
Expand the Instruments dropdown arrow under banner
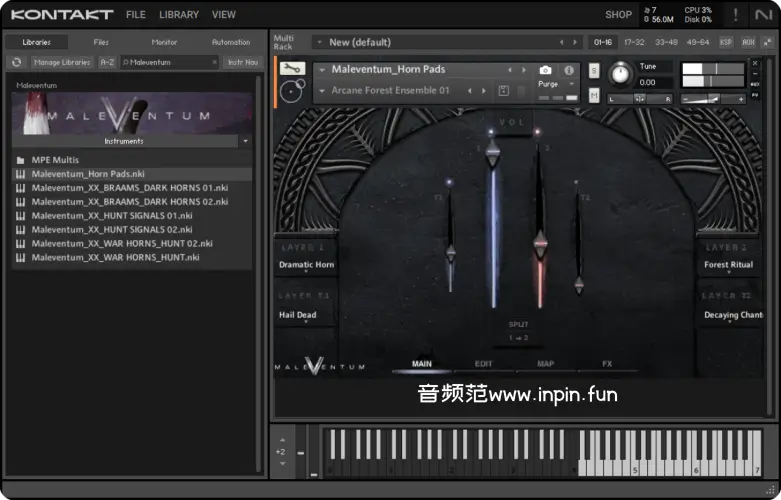pyautogui.click(x=246, y=141)
